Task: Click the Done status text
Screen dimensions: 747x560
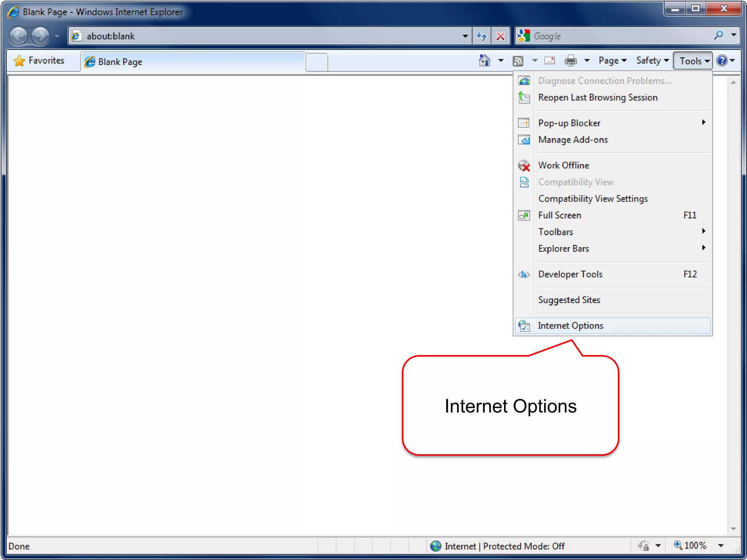Action: 19,546
